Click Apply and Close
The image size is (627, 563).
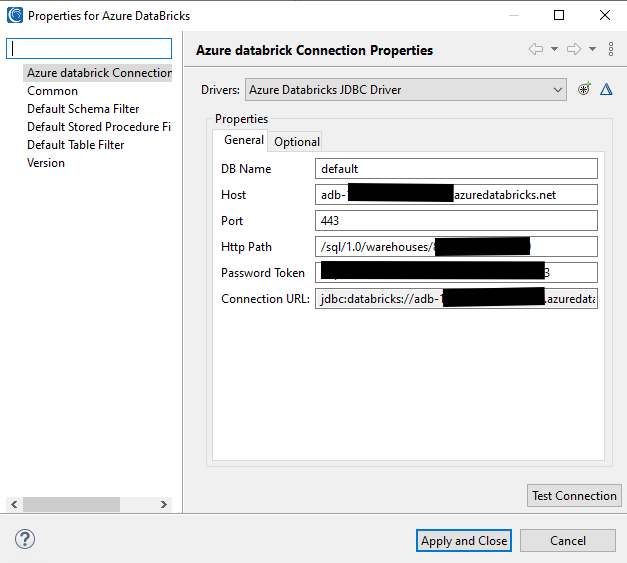tap(464, 541)
